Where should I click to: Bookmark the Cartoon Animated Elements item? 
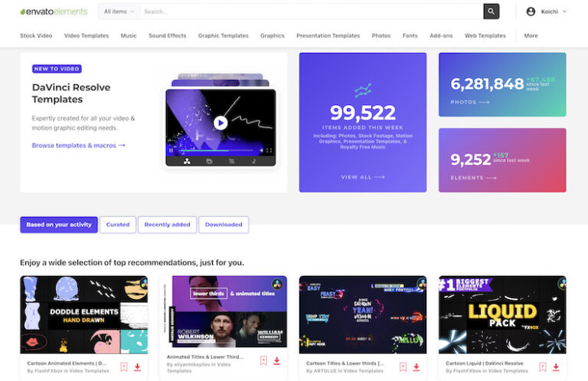point(124,366)
